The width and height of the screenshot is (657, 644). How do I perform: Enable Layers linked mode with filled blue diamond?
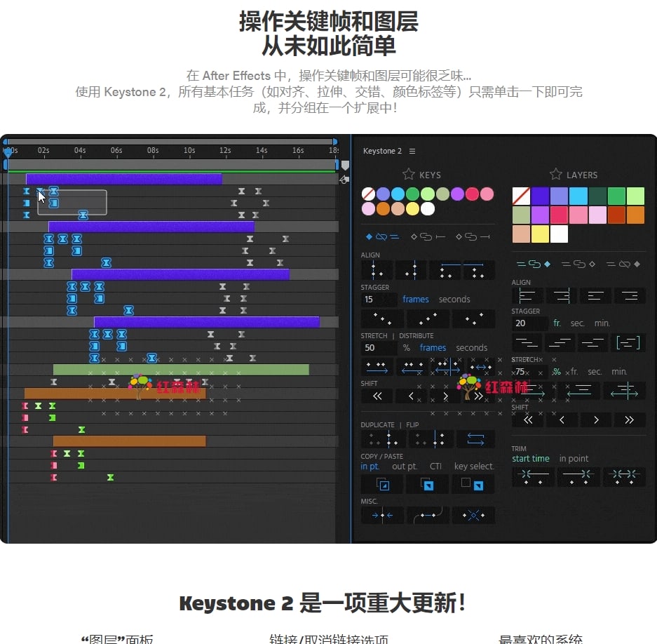pos(534,264)
